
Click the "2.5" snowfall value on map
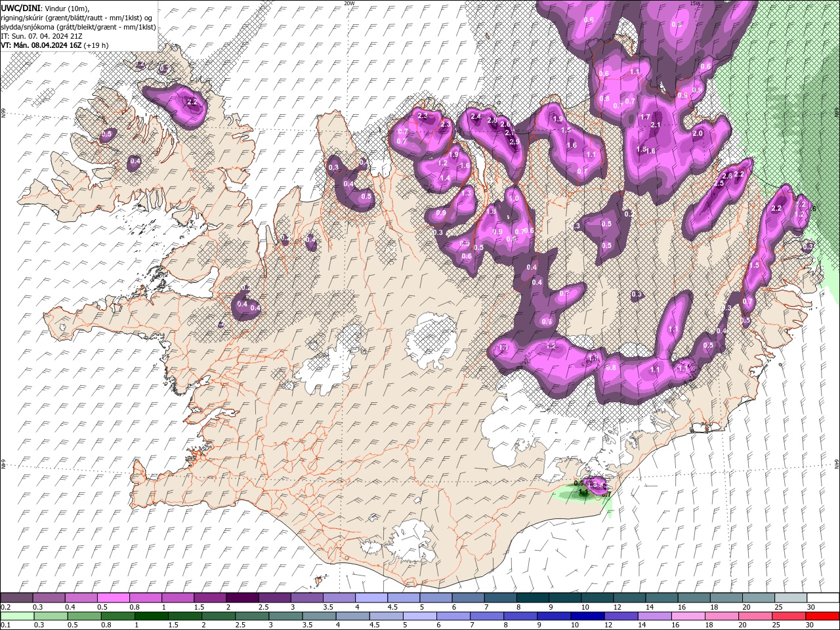click(x=718, y=184)
